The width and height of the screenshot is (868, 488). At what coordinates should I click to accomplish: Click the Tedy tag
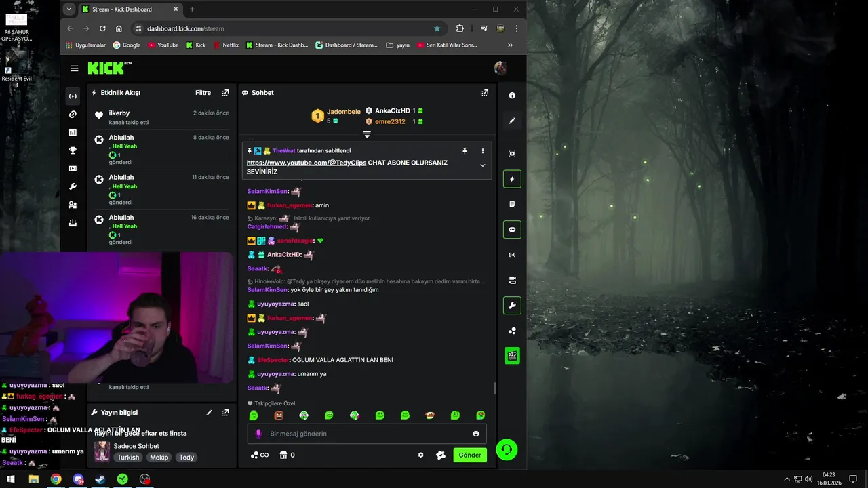[x=186, y=457]
